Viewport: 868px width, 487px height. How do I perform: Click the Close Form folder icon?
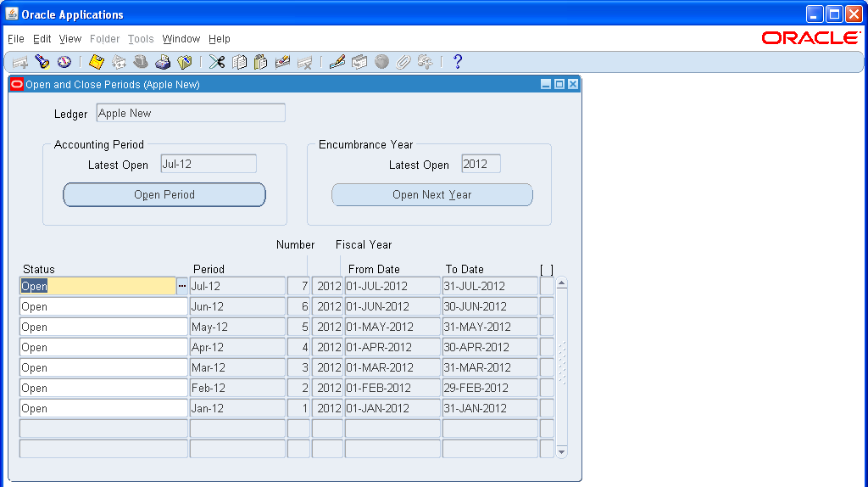coord(184,62)
